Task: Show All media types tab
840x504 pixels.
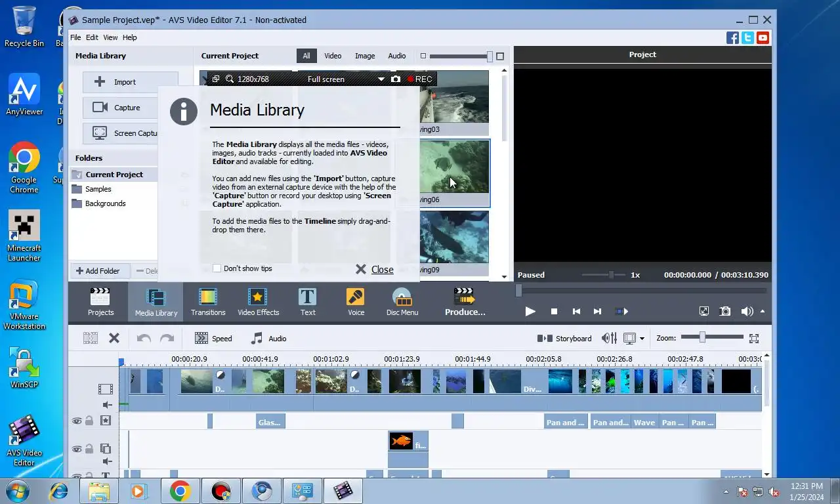Action: pos(306,56)
